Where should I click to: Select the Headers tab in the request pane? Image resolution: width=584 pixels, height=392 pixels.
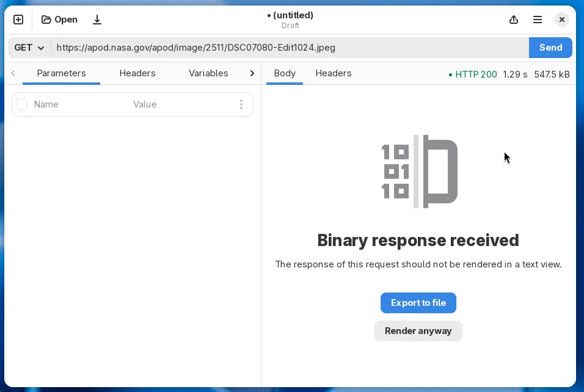pyautogui.click(x=137, y=73)
